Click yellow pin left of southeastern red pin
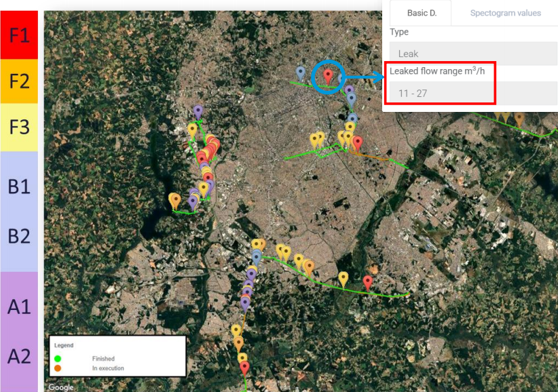This screenshot has height=392, width=558. (343, 278)
